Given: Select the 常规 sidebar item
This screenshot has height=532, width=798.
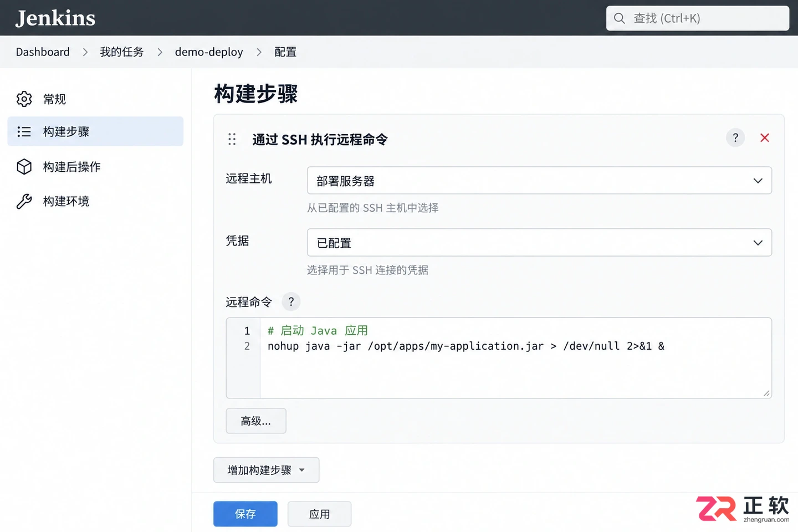Looking at the screenshot, I should [95, 99].
